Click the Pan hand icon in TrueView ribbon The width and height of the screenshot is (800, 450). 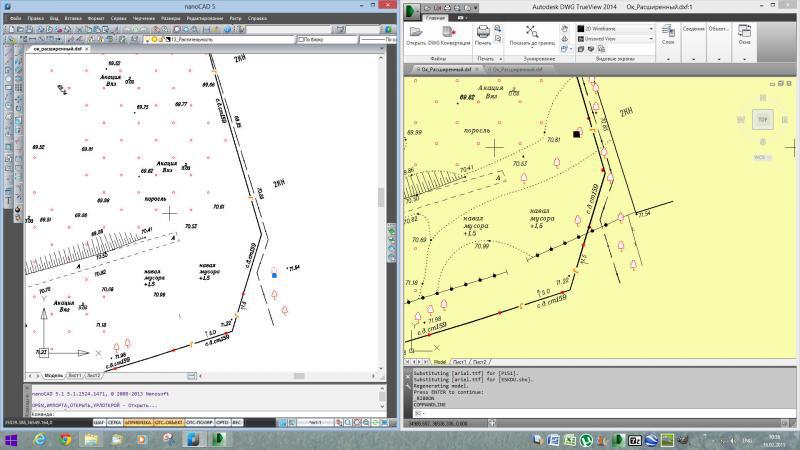click(564, 29)
